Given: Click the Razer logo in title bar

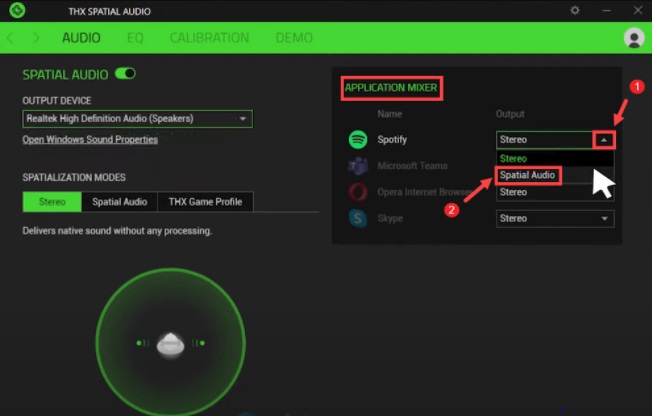Looking at the screenshot, I should 17,10.
